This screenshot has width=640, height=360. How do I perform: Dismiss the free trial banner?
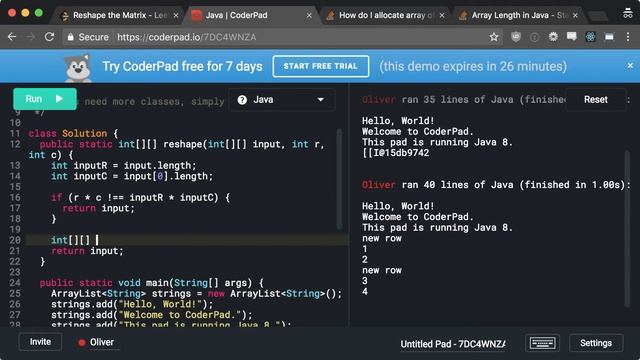click(x=630, y=65)
